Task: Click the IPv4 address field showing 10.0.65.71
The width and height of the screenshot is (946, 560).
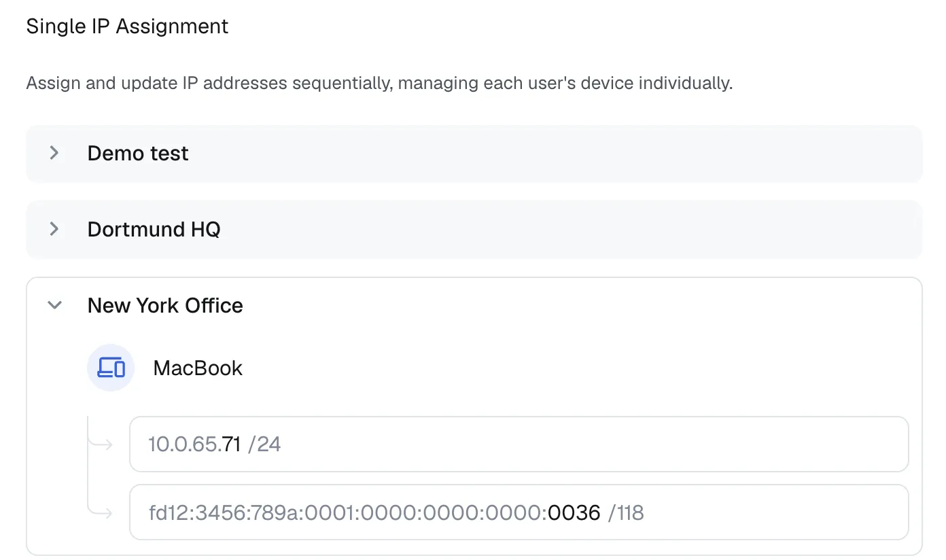Action: (x=476, y=444)
